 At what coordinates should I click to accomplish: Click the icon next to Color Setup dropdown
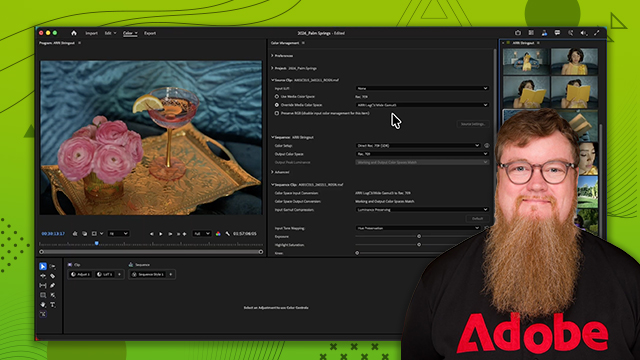pyautogui.click(x=487, y=145)
